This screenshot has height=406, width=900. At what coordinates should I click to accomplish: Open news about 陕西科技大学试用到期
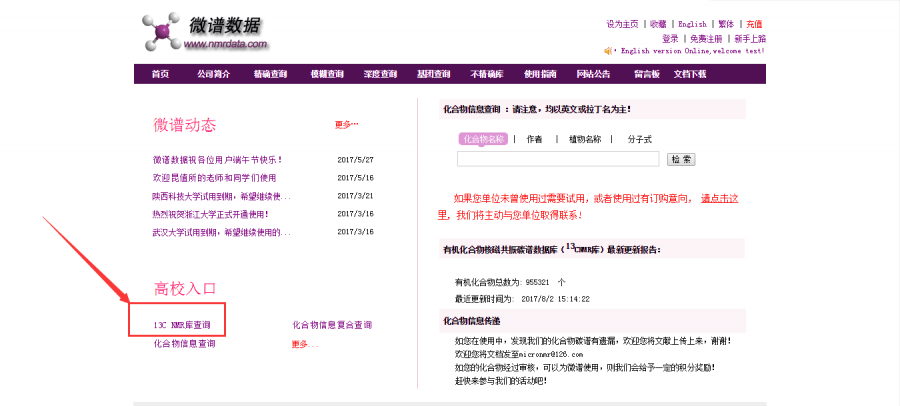coord(222,196)
